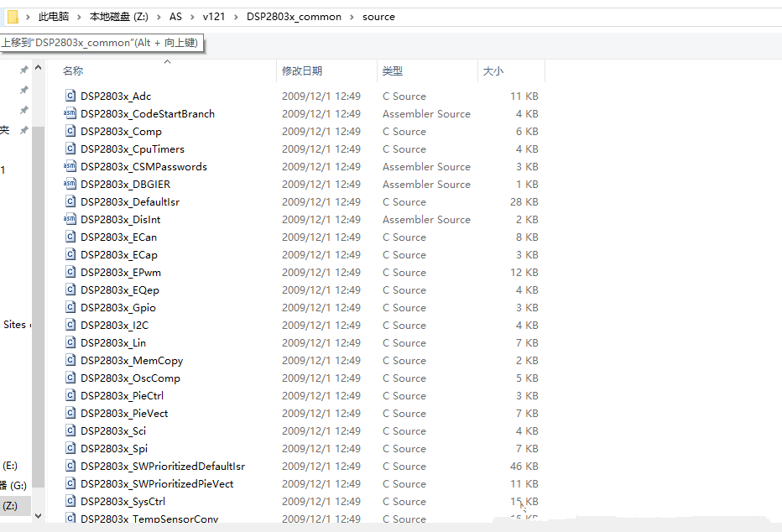Expand breadcrumb chevron after 此电脑
This screenshot has height=532, width=782.
point(79,17)
